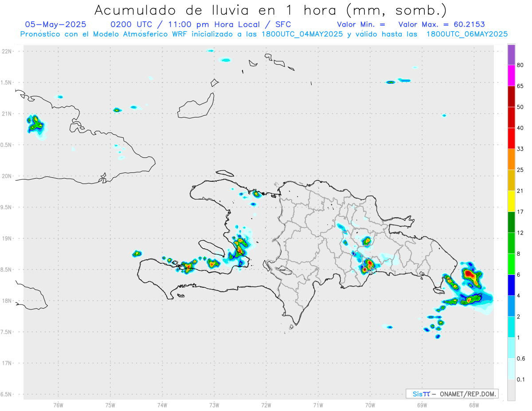The width and height of the screenshot is (532, 411).
Task: Click the dark green 12–17 mm legend swatch
Action: (511, 222)
